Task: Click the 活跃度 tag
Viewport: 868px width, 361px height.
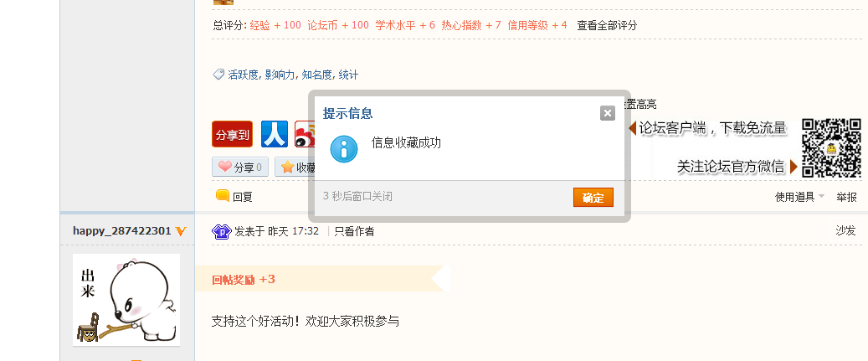Action: [243, 75]
